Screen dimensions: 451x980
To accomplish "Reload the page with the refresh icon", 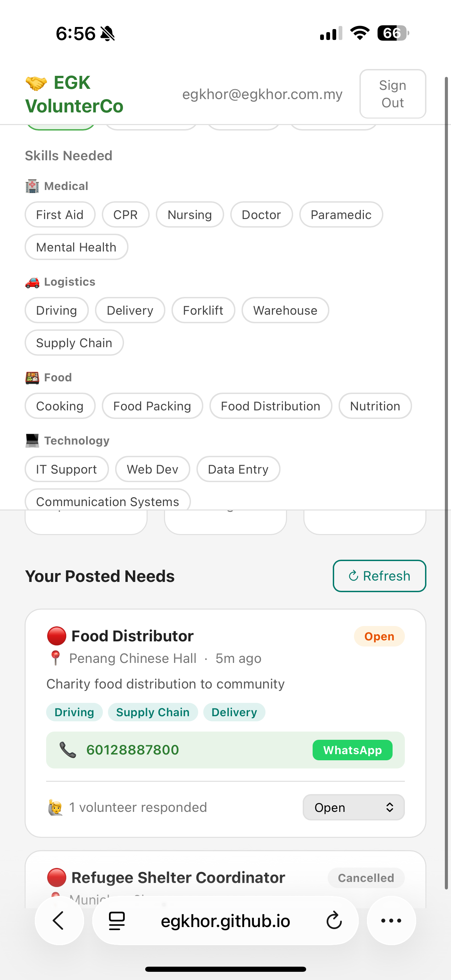I will pos(334,921).
